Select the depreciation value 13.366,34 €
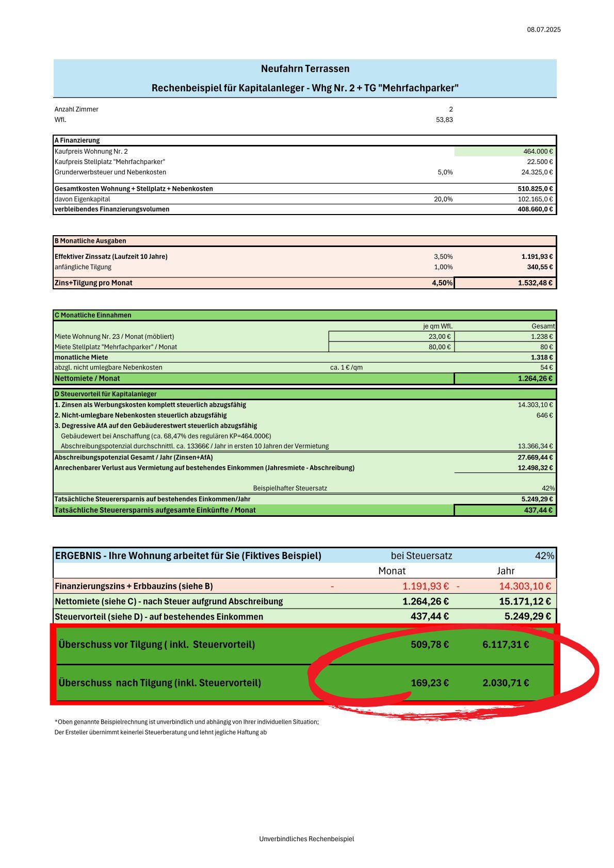This screenshot has width=614, height=868. pyautogui.click(x=536, y=446)
